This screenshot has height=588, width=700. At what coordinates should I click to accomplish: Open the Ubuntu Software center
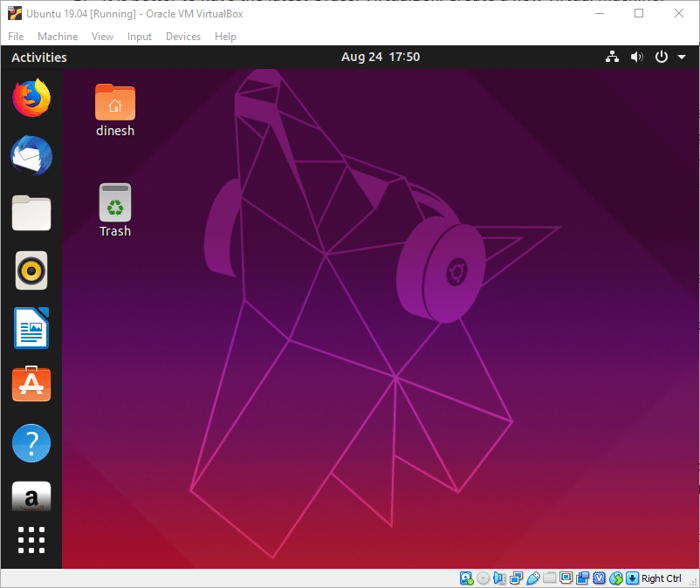pos(31,384)
